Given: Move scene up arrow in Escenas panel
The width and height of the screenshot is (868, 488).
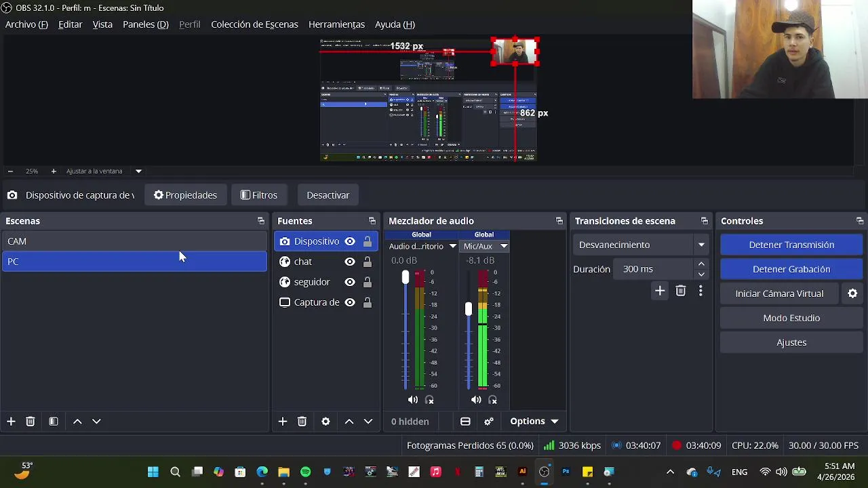Looking at the screenshot, I should [x=77, y=422].
